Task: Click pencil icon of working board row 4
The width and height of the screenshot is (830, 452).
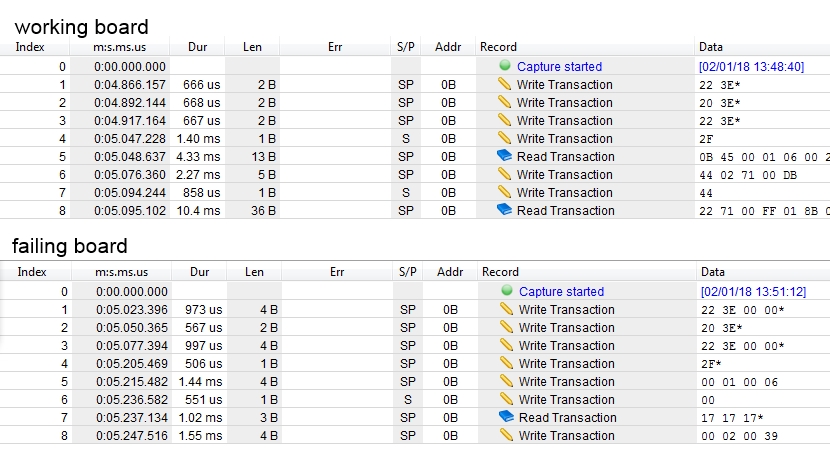Action: pyautogui.click(x=505, y=138)
